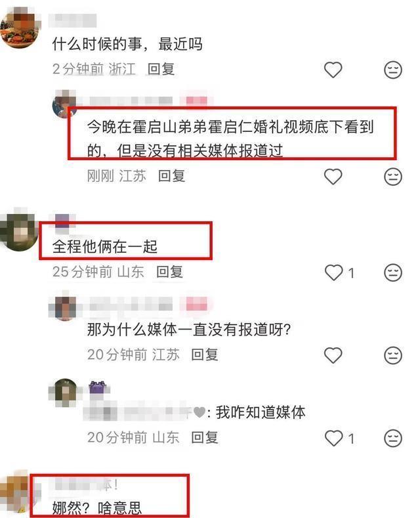Like the comment '什么时候的事，最近吗'
The image size is (420, 518).
(x=333, y=70)
